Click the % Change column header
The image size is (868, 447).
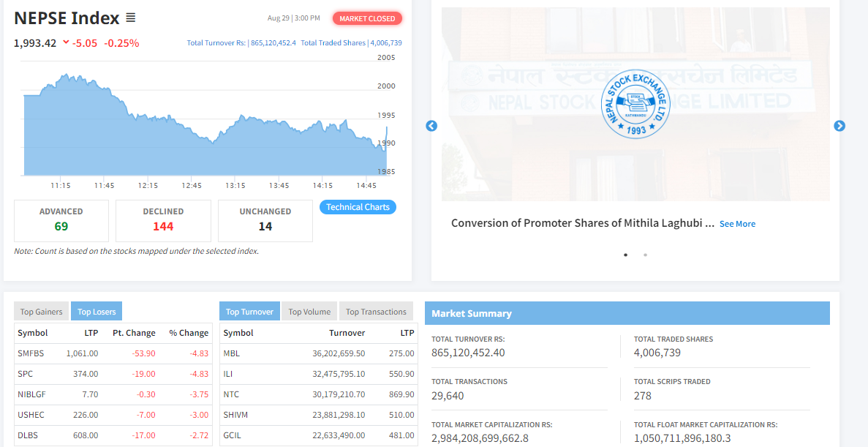coord(189,333)
